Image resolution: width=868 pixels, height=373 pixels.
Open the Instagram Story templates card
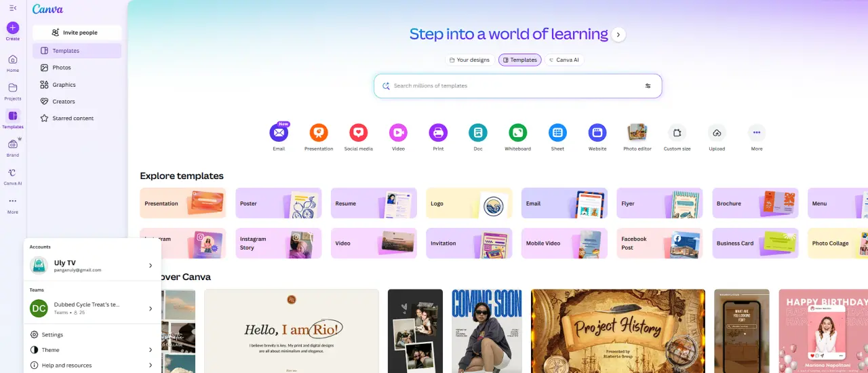pos(278,243)
